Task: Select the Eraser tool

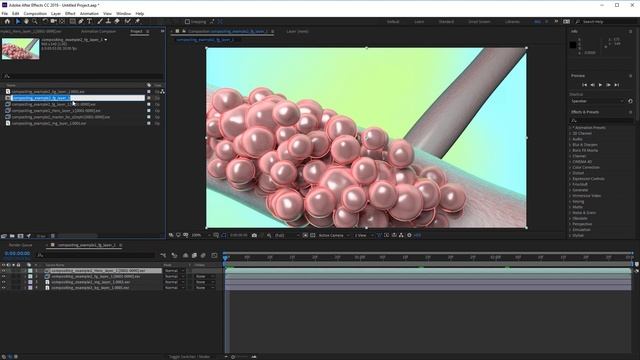Action: [x=117, y=21]
